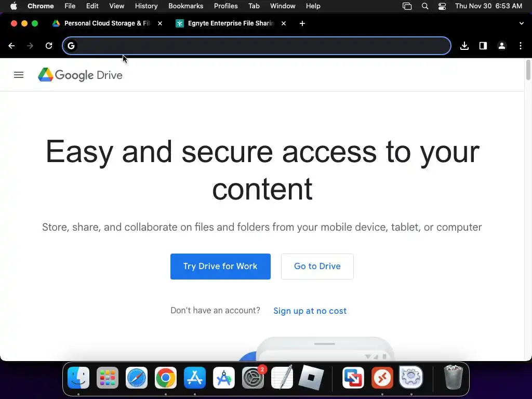Open System Settings with badge in dock
Viewport: 532px width, 399px height.
253,378
